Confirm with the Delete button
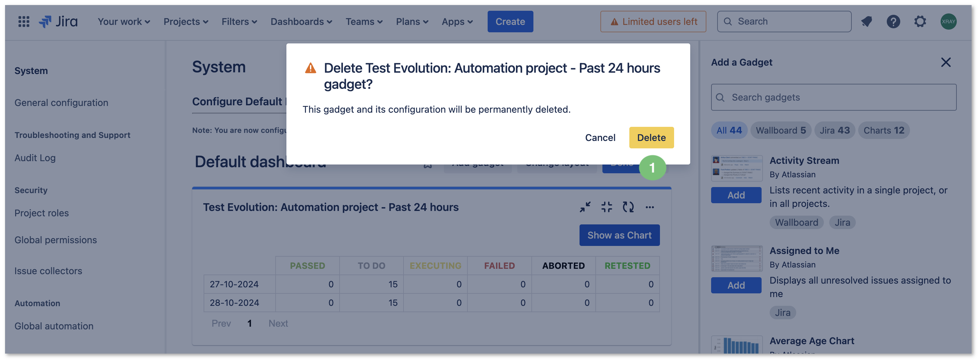The width and height of the screenshot is (980, 362). coord(651,138)
